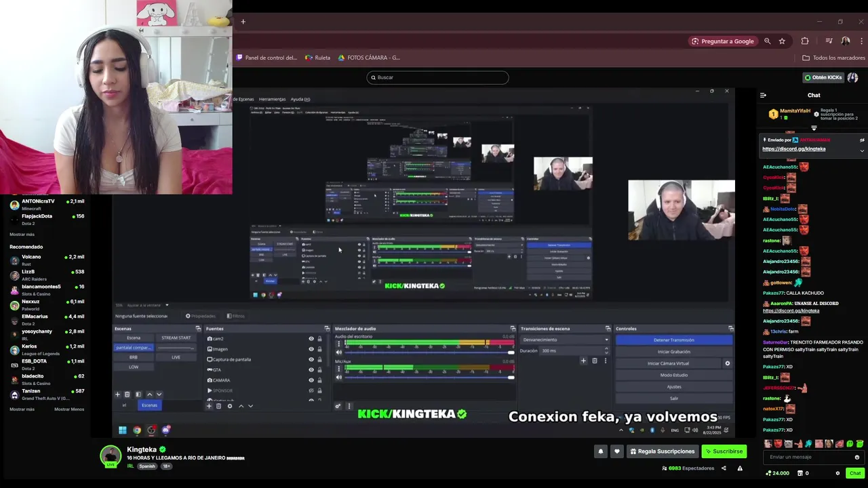Viewport: 868px width, 488px height.
Task: Bookmark this page with the star icon
Action: 782,41
